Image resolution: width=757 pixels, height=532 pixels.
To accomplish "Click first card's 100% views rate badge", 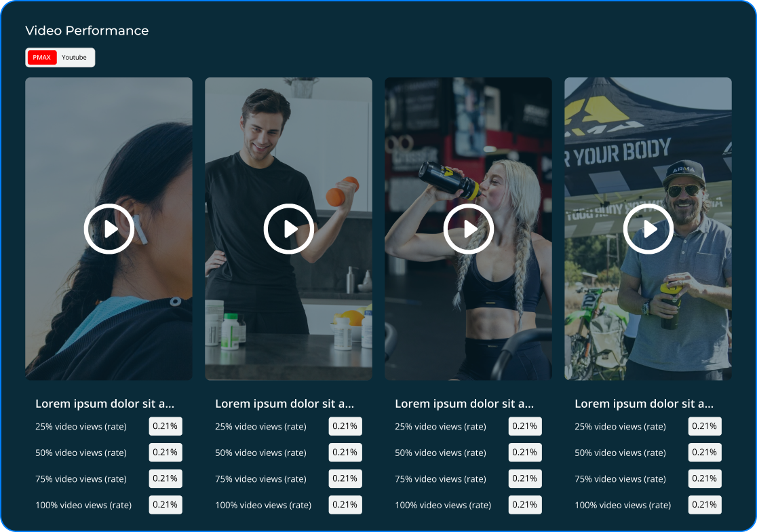I will [166, 505].
